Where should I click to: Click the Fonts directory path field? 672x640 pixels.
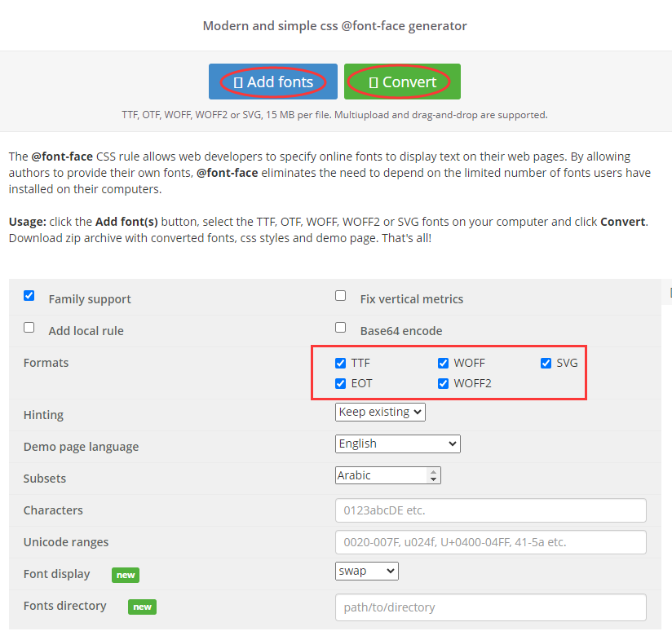click(x=490, y=607)
